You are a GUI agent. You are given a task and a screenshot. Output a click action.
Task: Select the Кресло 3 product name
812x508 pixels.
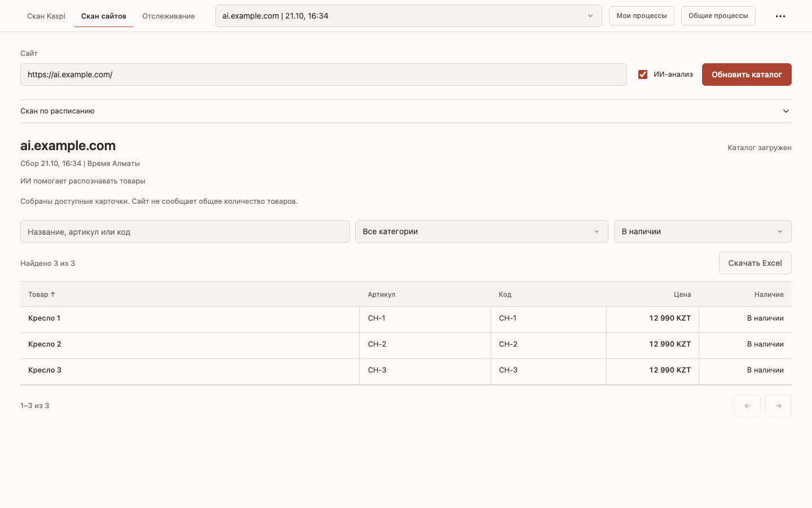45,370
